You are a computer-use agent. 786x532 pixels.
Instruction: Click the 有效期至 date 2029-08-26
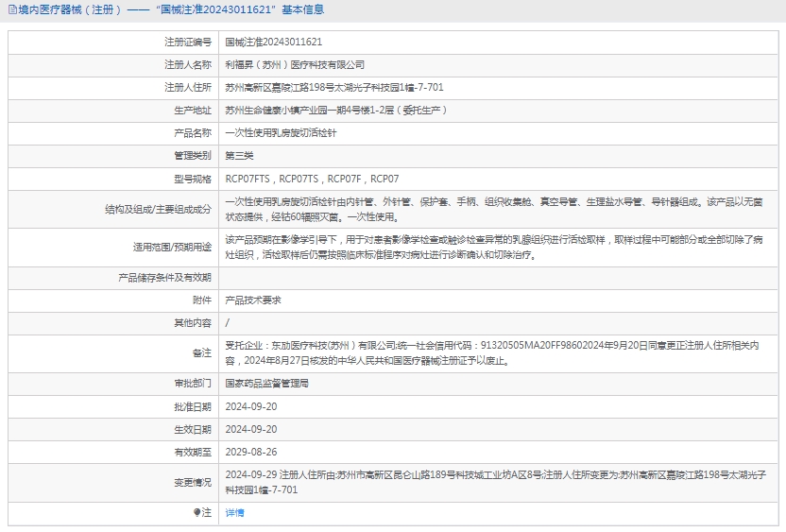(250, 452)
